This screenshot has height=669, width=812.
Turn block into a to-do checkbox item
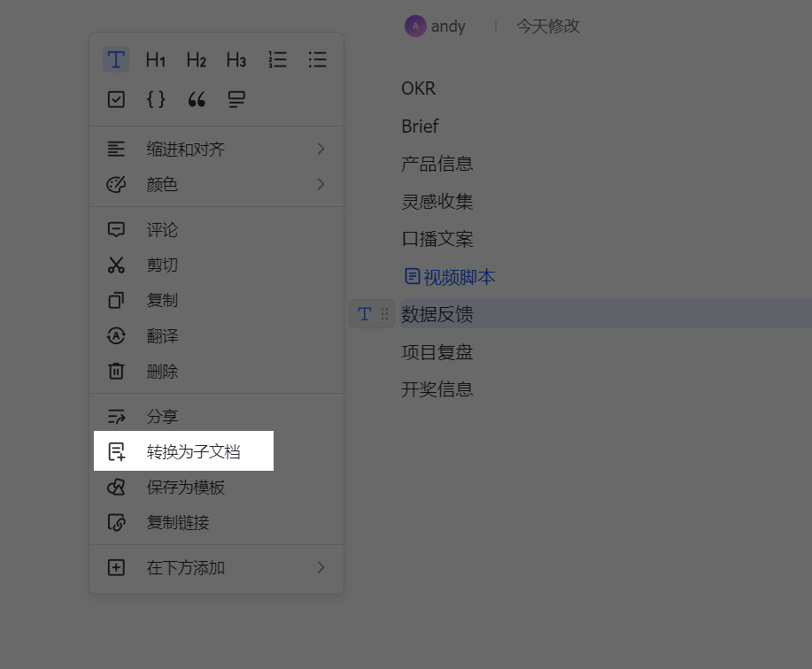pyautogui.click(x=115, y=99)
